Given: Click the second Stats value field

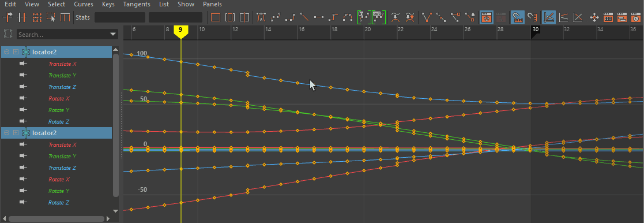Looking at the screenshot, I should coord(175,17).
